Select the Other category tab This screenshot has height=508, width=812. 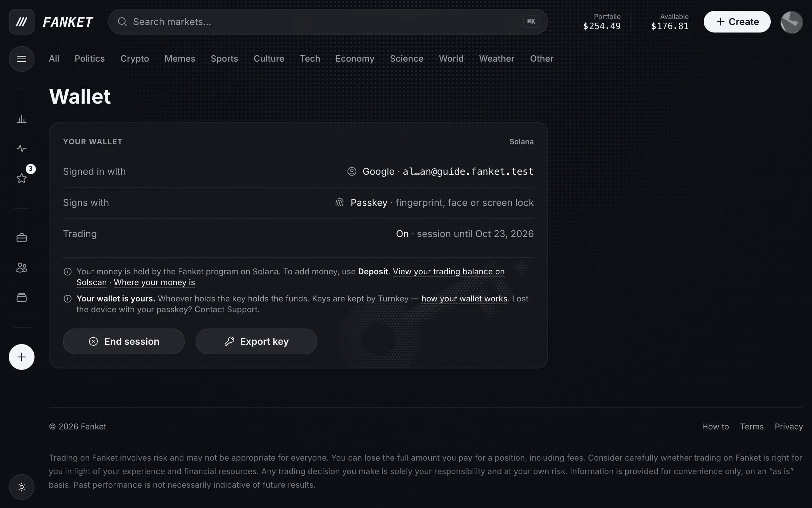[x=541, y=59]
